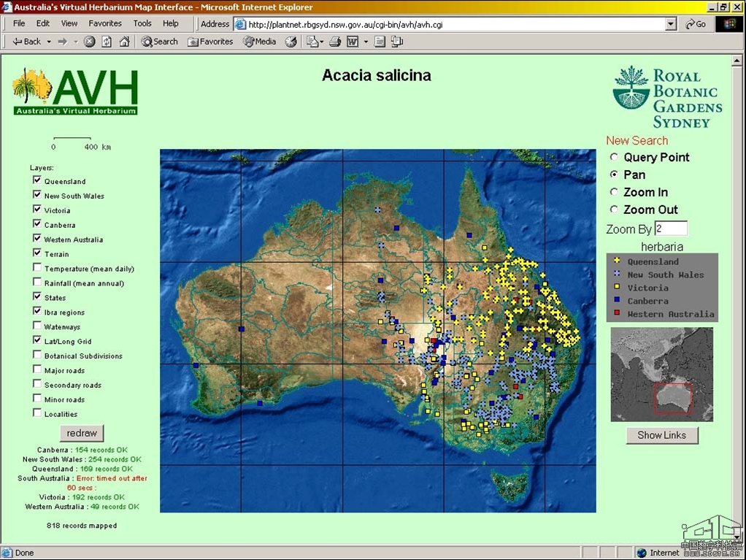Open the Media toolbar button

[259, 42]
